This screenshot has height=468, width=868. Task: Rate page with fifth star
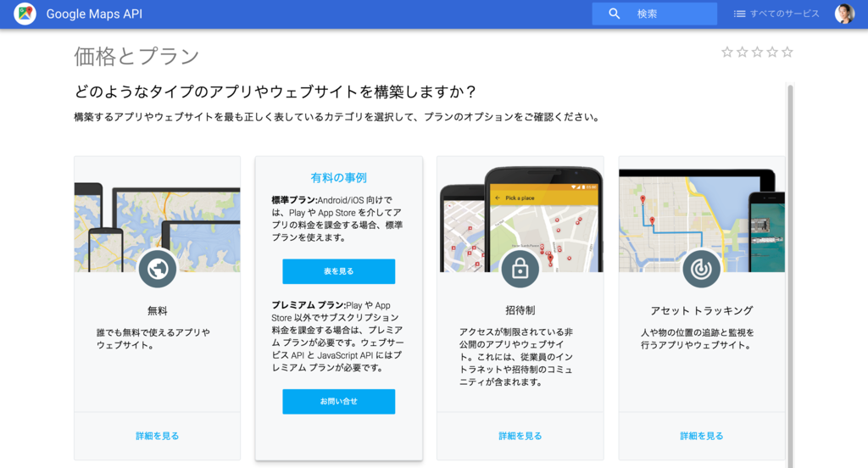tap(787, 52)
